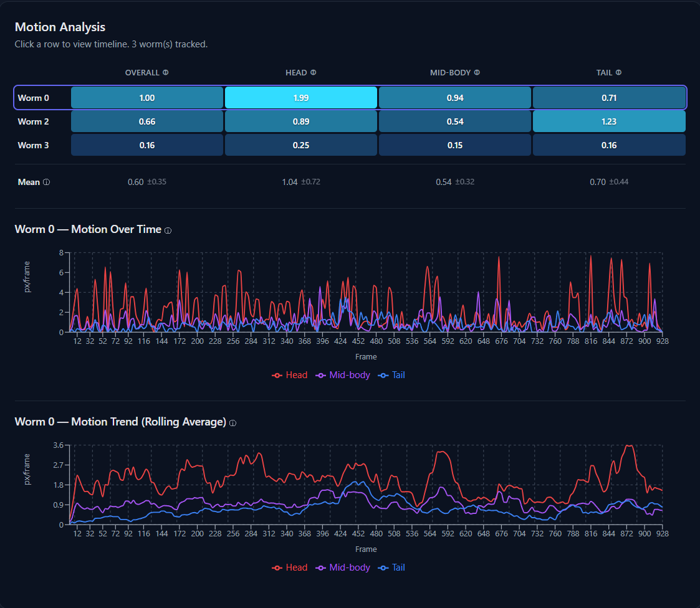Screen dimensions: 700x608
Task: Click the info icon after 'Motion Over Time' title
Action: [167, 230]
